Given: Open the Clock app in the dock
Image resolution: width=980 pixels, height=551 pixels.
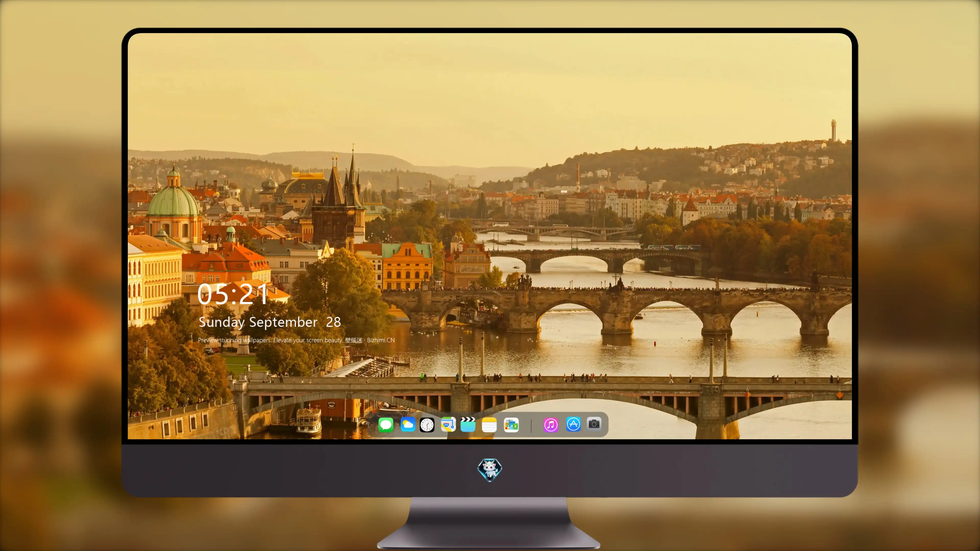Looking at the screenshot, I should [x=427, y=425].
